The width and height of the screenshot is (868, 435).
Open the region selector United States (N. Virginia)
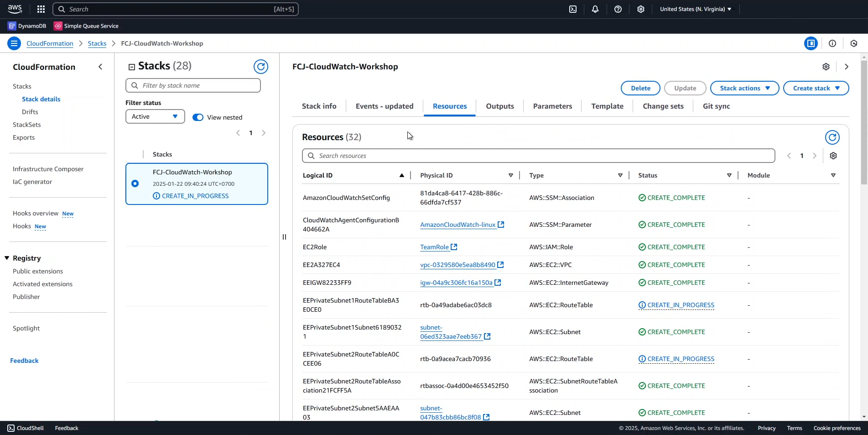[x=696, y=9]
